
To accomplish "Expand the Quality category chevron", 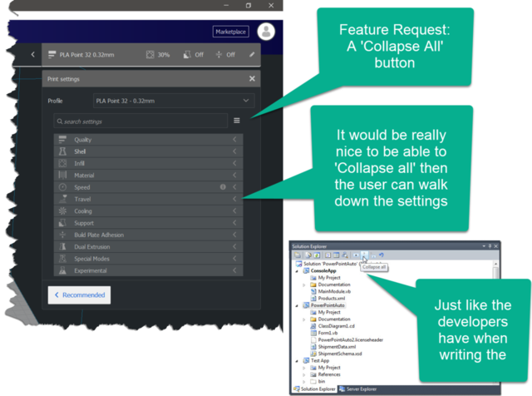I will [234, 140].
